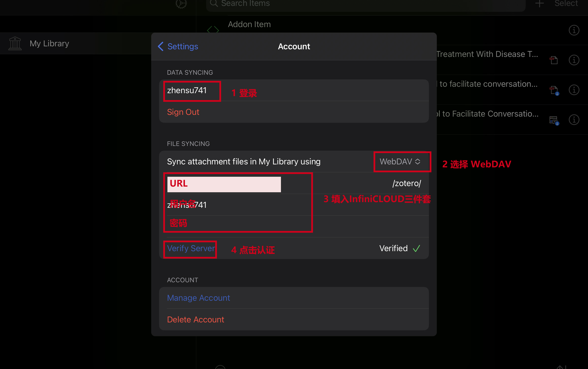Click the webpage snapshot download icon
This screenshot has height=369, width=588.
[x=554, y=120]
